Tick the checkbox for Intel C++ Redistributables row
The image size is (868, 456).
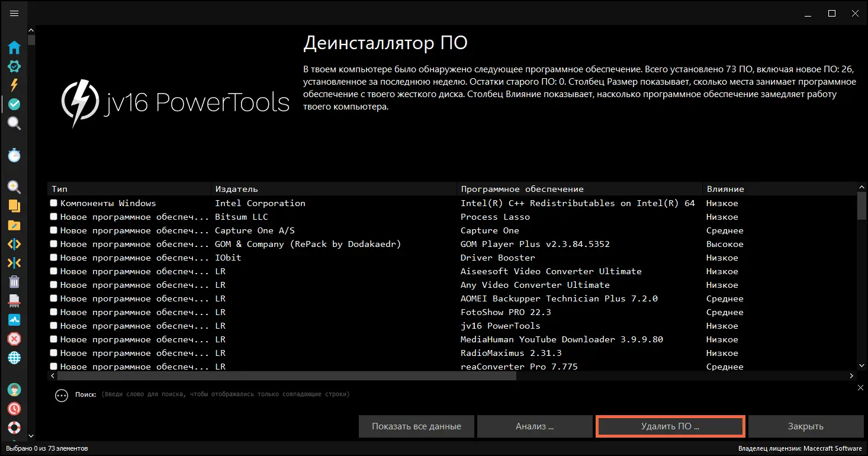click(x=54, y=203)
